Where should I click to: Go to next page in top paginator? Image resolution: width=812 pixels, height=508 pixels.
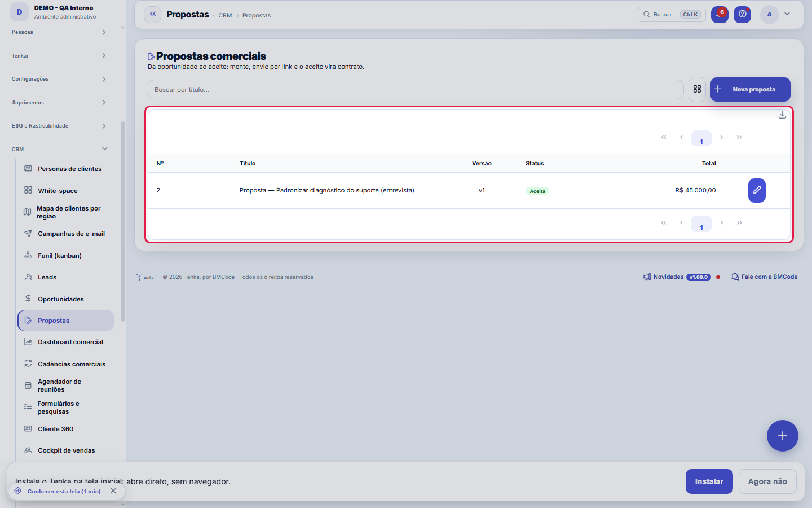click(x=721, y=137)
